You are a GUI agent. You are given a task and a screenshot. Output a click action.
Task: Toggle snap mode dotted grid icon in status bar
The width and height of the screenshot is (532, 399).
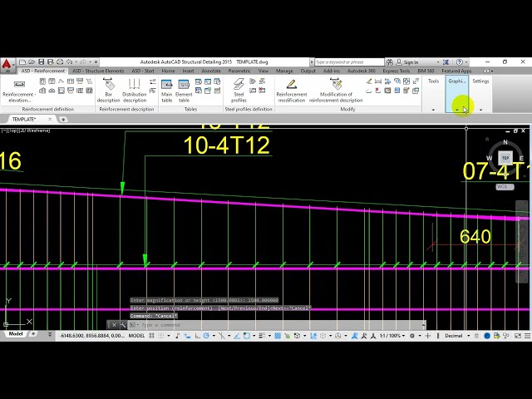point(161,336)
